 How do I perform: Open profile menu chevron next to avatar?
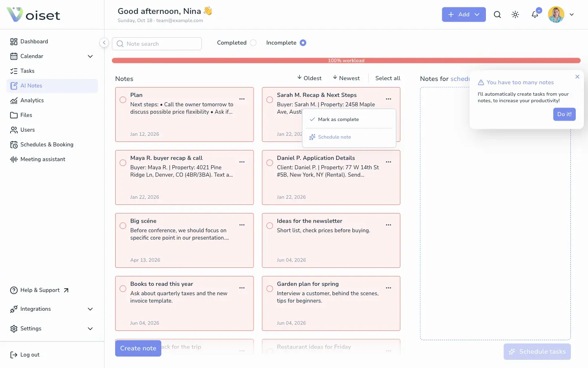pyautogui.click(x=572, y=15)
